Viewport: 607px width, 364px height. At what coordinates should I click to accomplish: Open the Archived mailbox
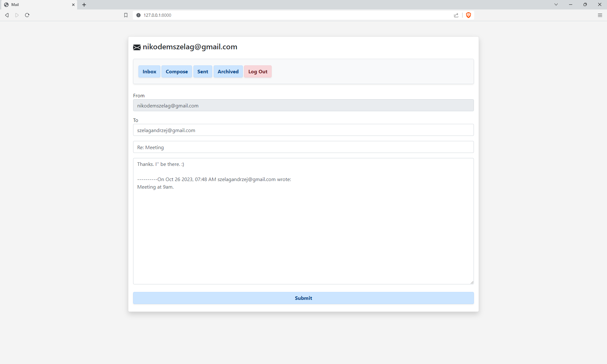coord(228,72)
